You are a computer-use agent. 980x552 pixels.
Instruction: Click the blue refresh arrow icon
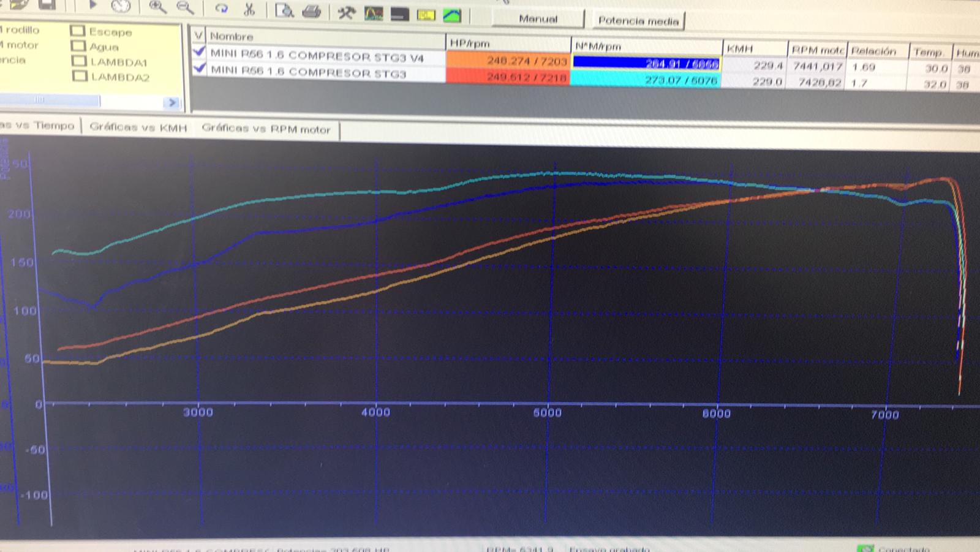pos(221,9)
